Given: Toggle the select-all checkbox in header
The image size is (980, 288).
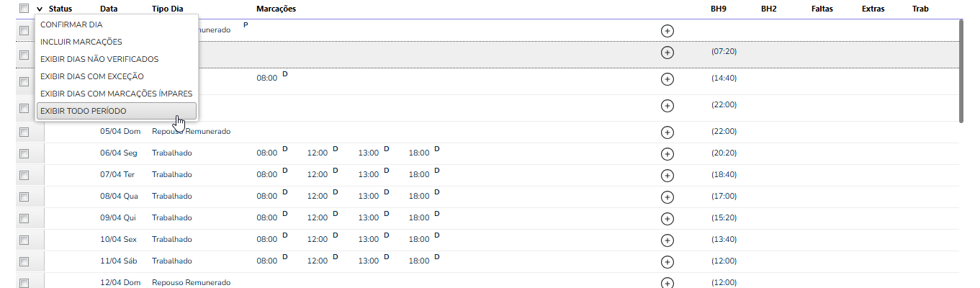Looking at the screenshot, I should [x=24, y=9].
